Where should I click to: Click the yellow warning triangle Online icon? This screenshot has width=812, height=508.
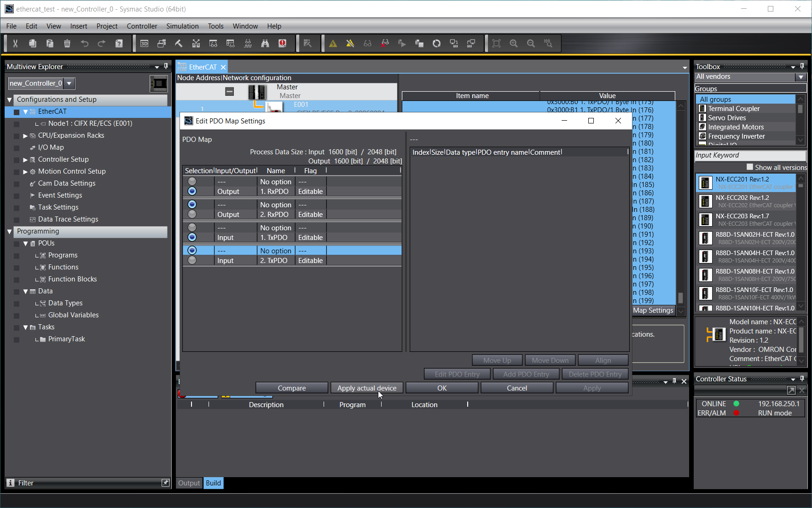(333, 43)
